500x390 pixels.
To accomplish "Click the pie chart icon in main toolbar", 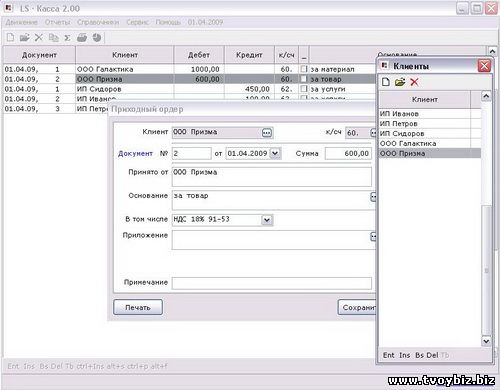I will 97,37.
